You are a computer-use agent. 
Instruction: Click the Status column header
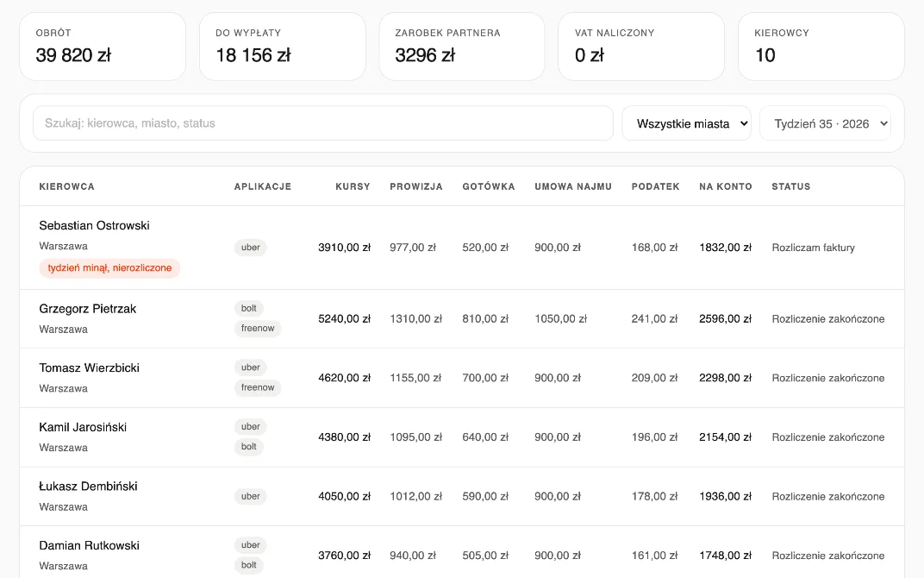pyautogui.click(x=791, y=186)
